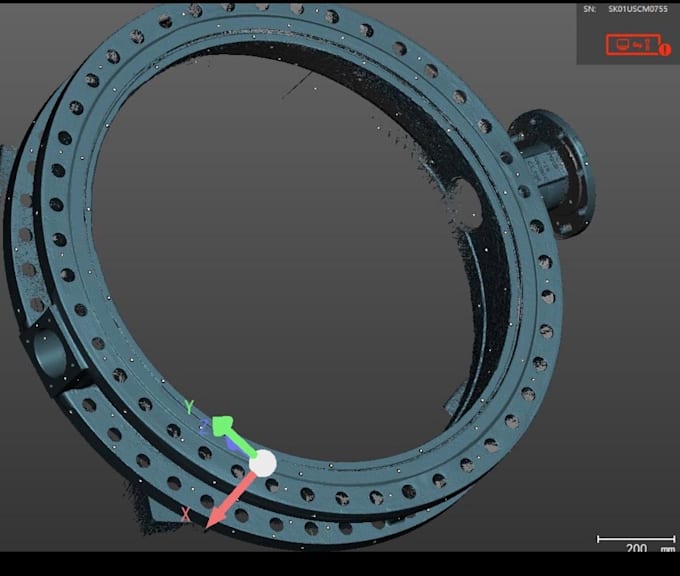Click the red X axis arrow
The height and width of the screenshot is (576, 680).
tap(230, 501)
